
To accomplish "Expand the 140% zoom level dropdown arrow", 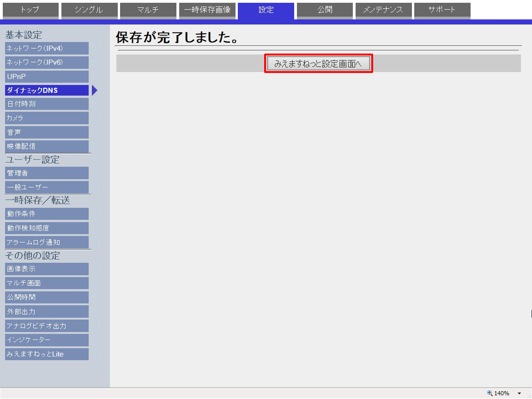I will (x=519, y=393).
